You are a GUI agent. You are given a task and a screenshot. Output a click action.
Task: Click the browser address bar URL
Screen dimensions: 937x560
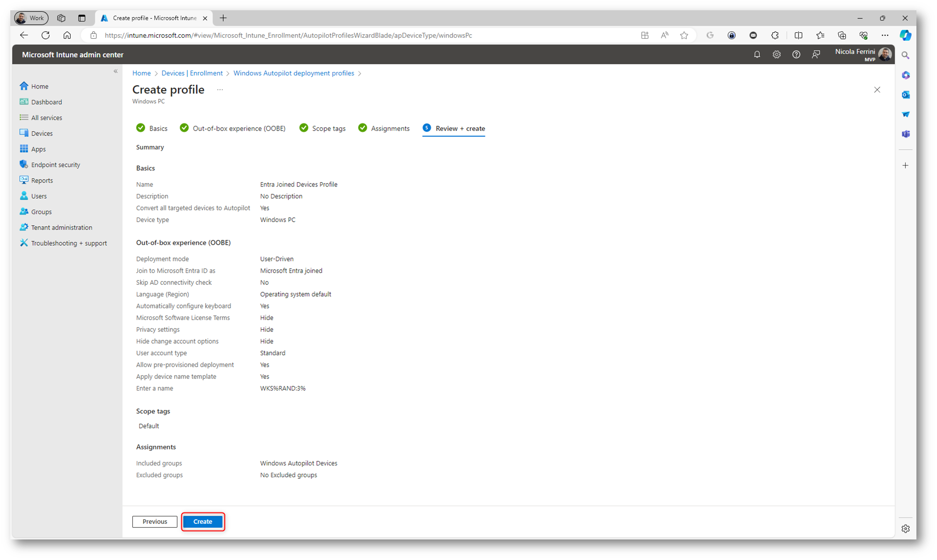[288, 35]
